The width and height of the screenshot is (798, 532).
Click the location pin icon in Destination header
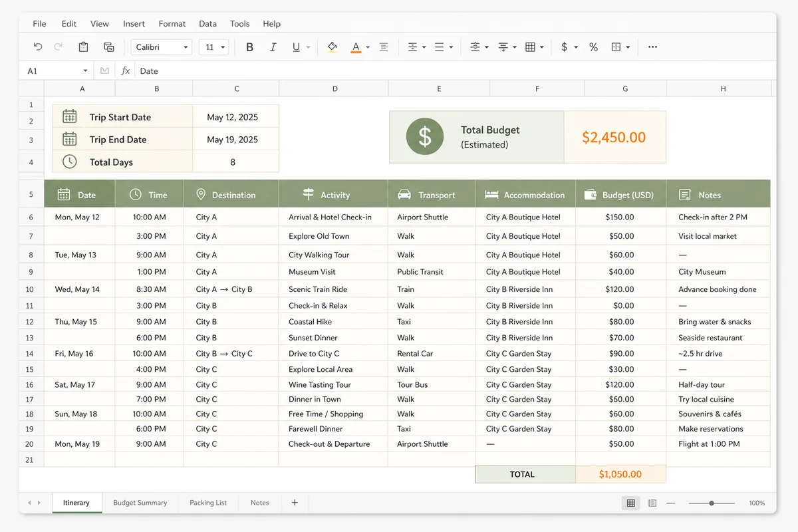click(201, 194)
